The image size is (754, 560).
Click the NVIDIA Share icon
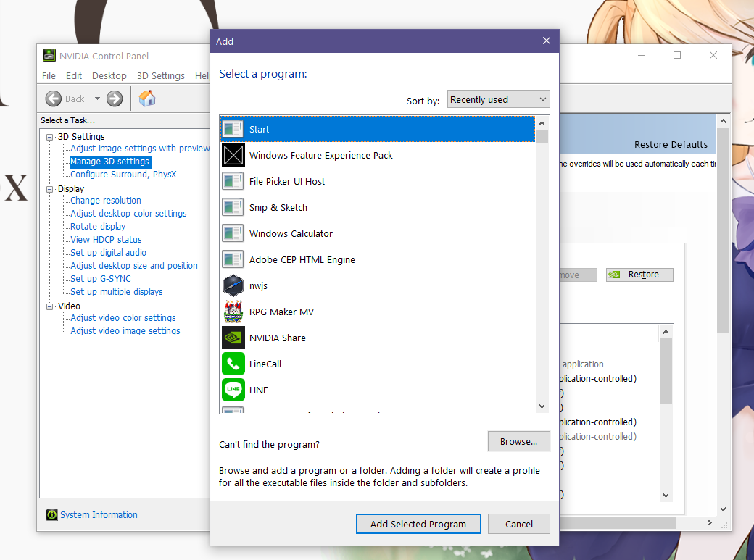pos(233,338)
